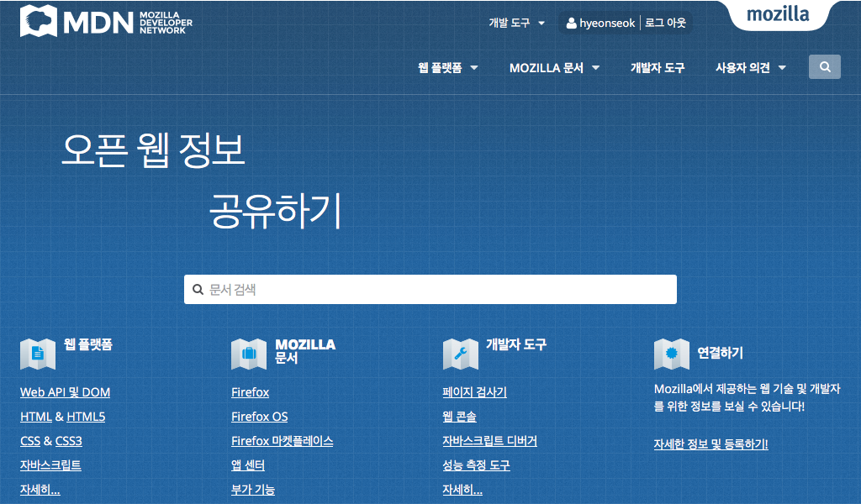This screenshot has width=861, height=504.
Task: Select 개발자 도구 in the navigation bar
Action: pyautogui.click(x=658, y=67)
